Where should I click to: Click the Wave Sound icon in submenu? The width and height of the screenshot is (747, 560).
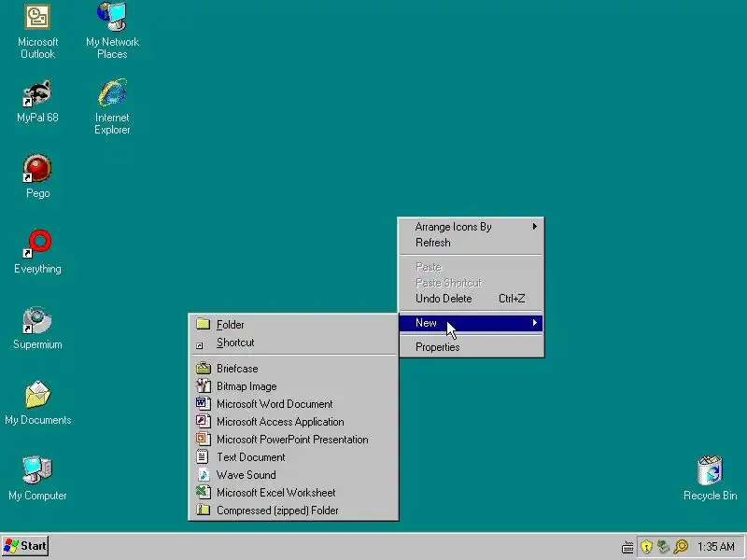204,474
